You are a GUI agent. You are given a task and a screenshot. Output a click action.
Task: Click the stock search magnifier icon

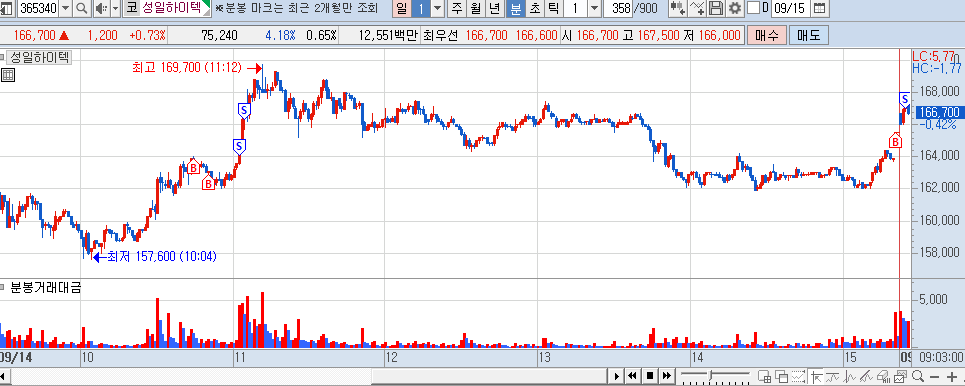82,8
